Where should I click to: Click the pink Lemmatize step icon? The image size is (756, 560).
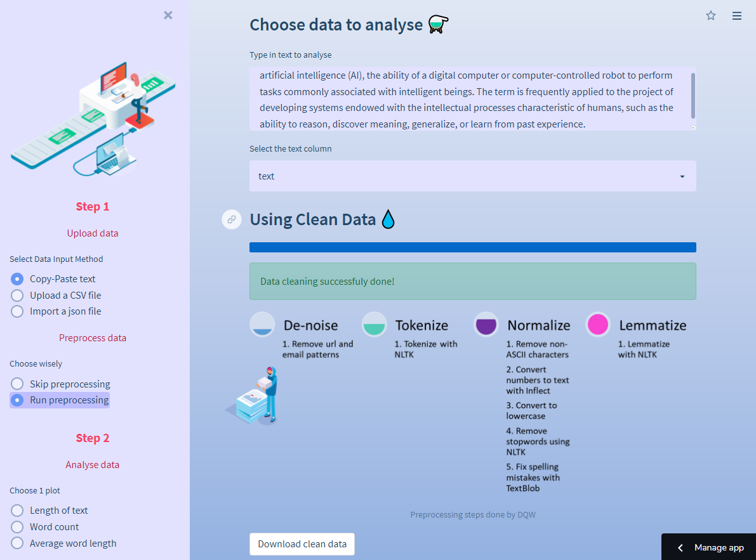click(598, 325)
